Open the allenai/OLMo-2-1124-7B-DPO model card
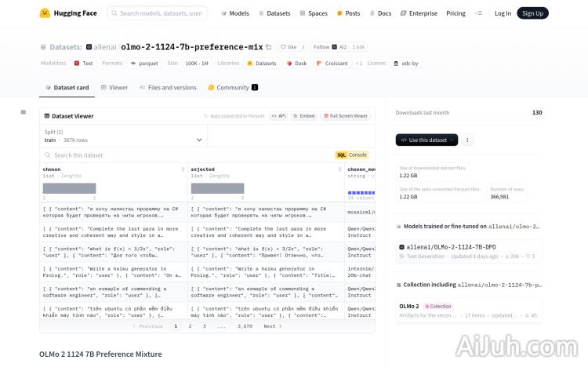The image size is (588, 367). click(x=468, y=252)
